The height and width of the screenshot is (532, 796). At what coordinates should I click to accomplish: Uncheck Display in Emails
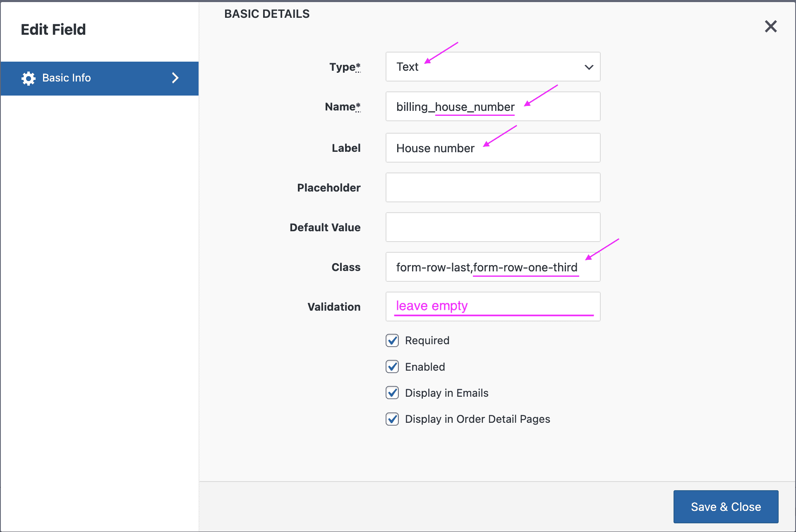(392, 393)
